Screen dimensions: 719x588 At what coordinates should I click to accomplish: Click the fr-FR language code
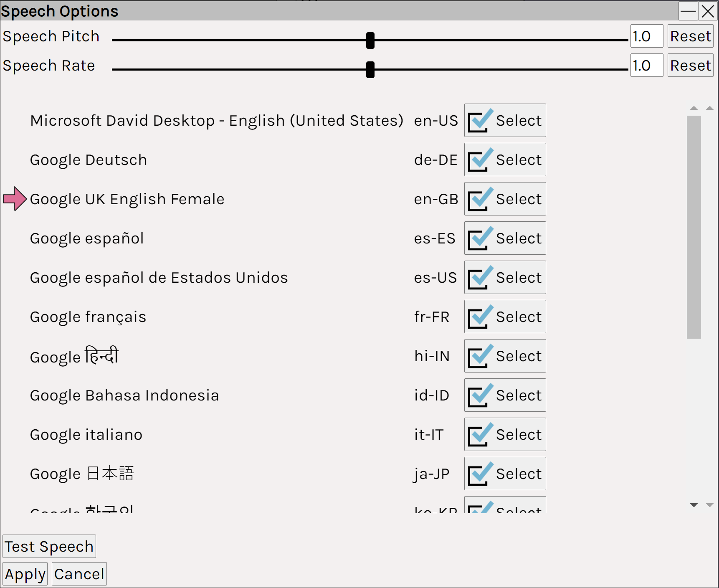pos(432,317)
